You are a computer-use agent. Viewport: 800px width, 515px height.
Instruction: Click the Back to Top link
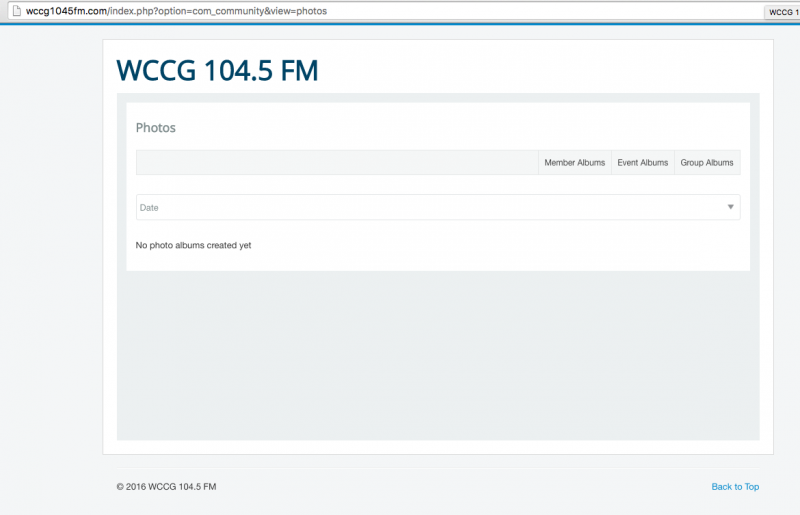tap(735, 486)
